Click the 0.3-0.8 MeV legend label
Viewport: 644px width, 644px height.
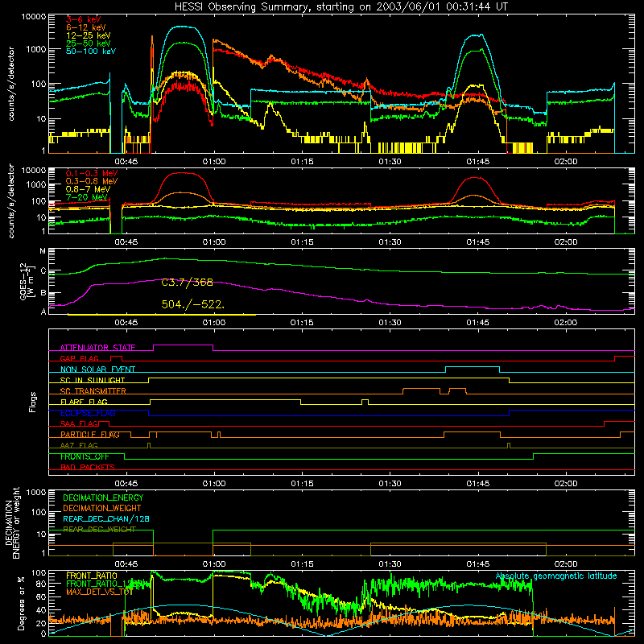(92, 182)
